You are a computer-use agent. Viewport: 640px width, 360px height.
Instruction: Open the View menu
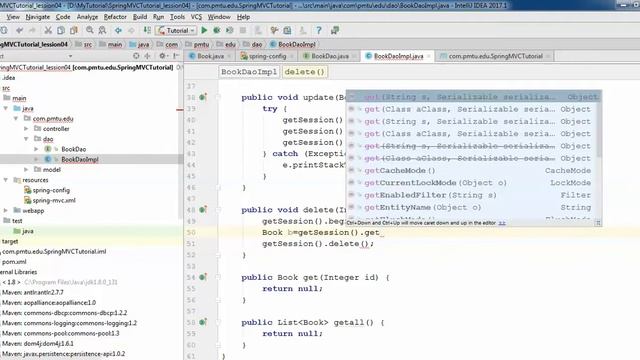click(x=13, y=17)
